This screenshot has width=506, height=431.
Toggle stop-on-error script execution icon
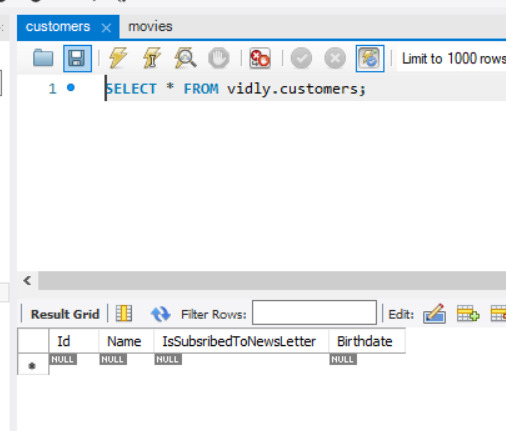point(260,58)
